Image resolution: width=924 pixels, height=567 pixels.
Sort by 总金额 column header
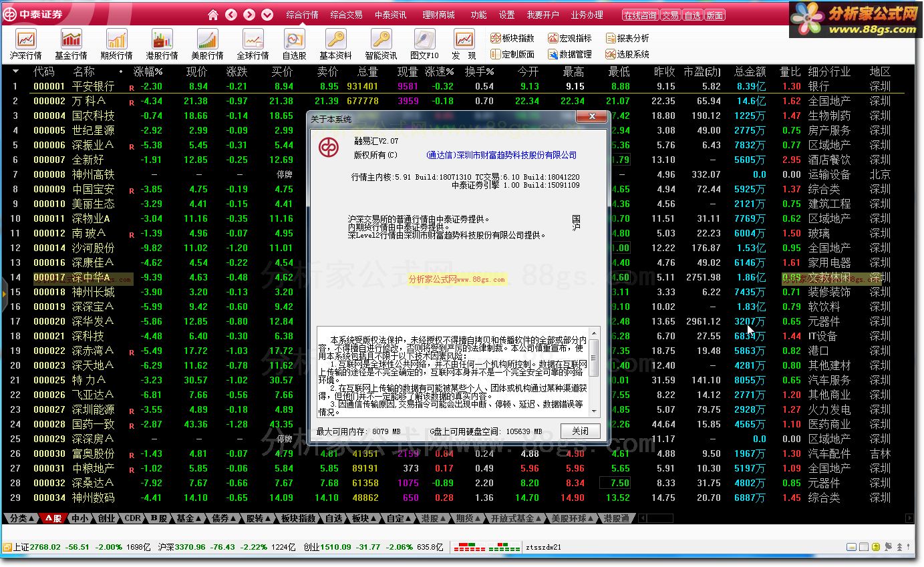point(750,71)
